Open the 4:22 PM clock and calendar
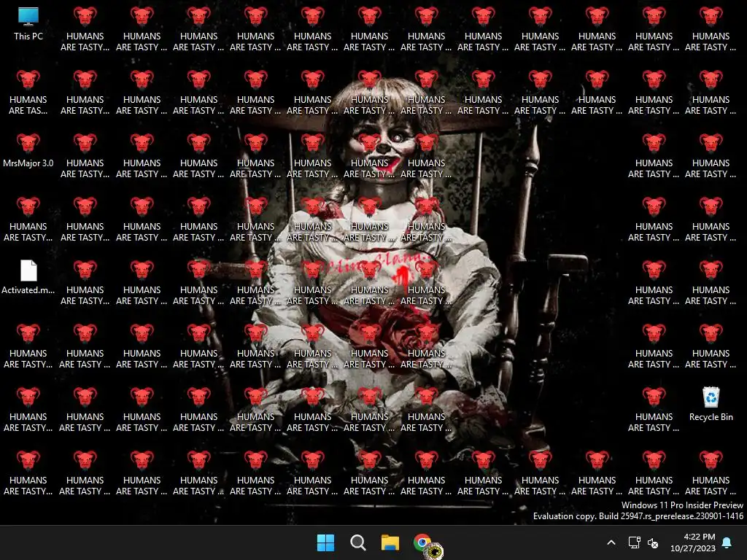This screenshot has height=560, width=747. click(x=693, y=542)
